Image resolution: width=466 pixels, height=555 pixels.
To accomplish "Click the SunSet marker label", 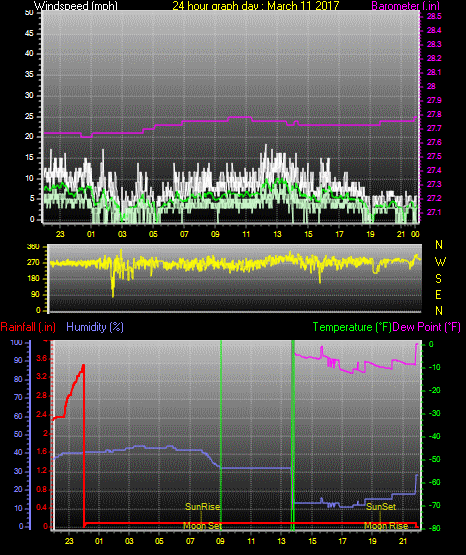I will (381, 507).
